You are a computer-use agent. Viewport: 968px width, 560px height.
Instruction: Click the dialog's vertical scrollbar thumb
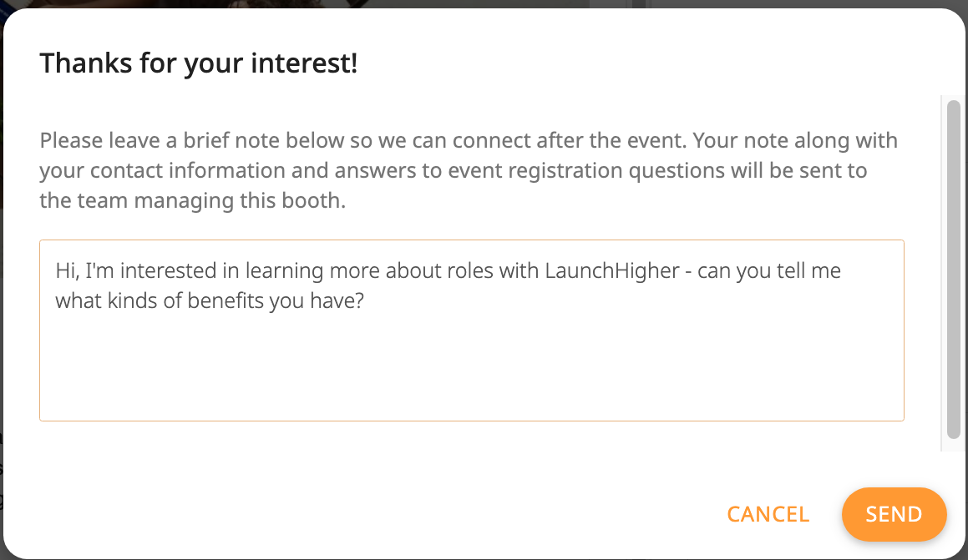[x=953, y=267]
